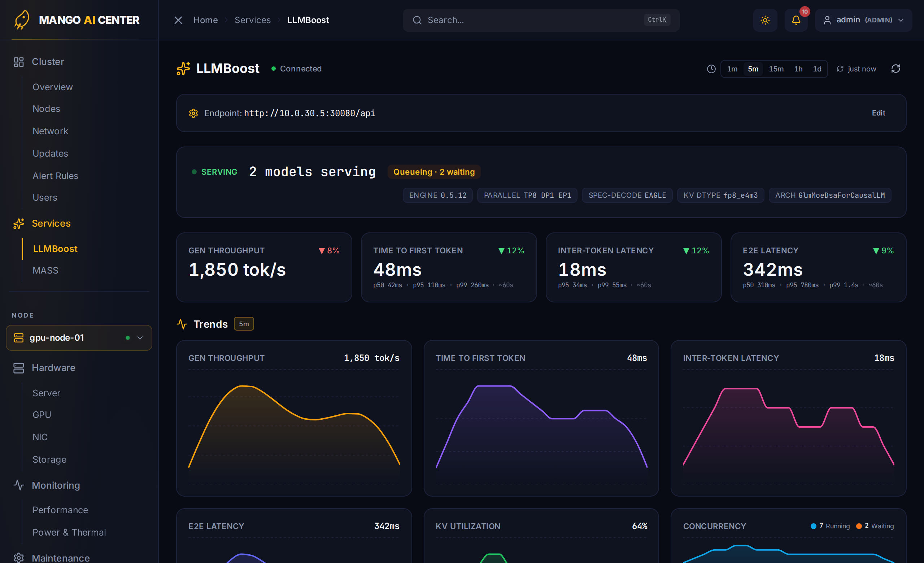This screenshot has width=924, height=563.
Task: Click the Trends 5m badge
Action: (x=244, y=324)
